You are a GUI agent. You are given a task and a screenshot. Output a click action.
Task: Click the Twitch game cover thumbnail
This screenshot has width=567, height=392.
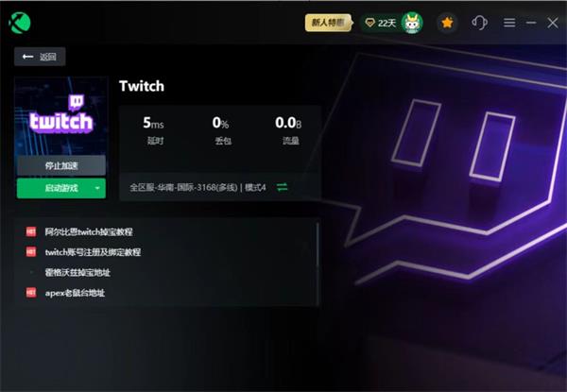pyautogui.click(x=61, y=116)
